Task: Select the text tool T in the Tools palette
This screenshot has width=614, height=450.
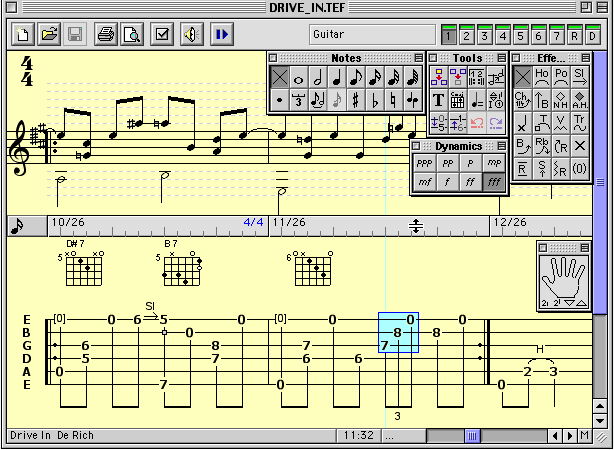Action: (x=438, y=100)
